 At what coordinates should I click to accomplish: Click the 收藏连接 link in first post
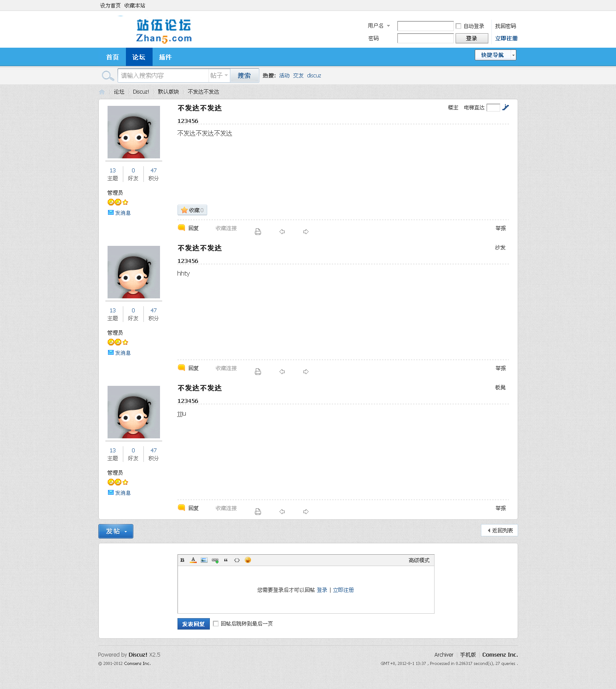pos(226,228)
